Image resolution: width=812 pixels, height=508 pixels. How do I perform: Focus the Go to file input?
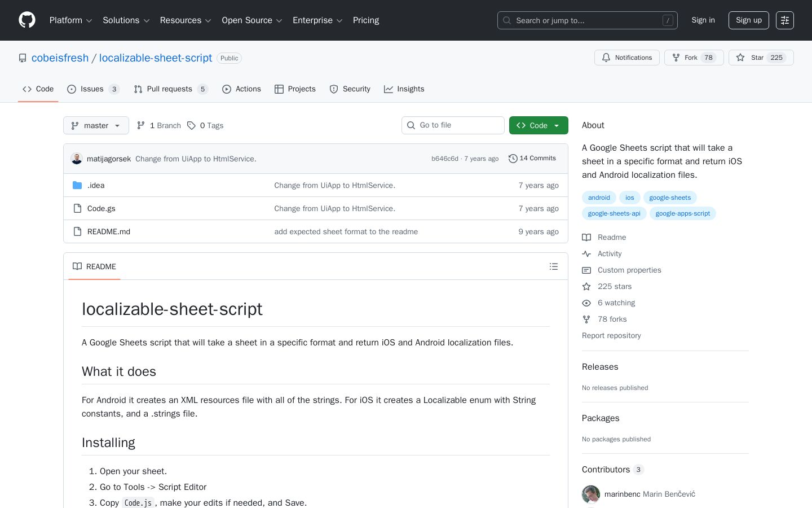(x=453, y=125)
